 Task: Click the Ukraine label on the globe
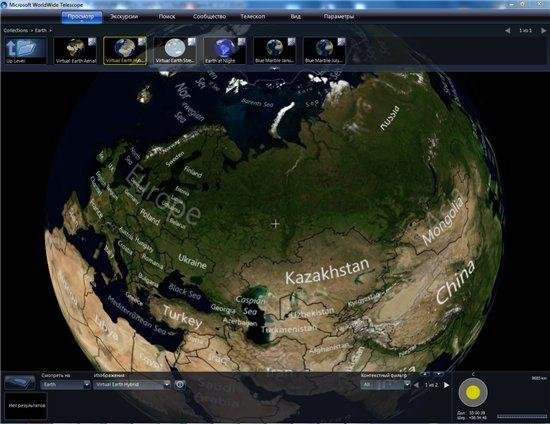point(192,262)
